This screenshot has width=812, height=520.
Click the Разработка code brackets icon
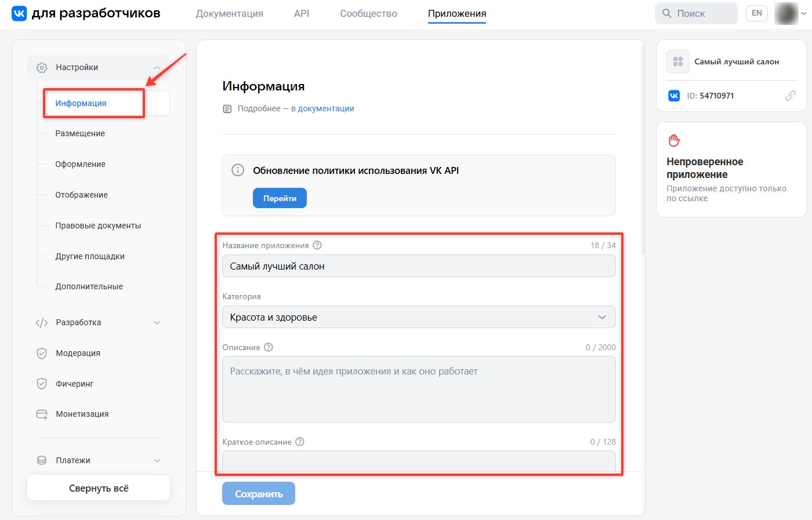[42, 323]
